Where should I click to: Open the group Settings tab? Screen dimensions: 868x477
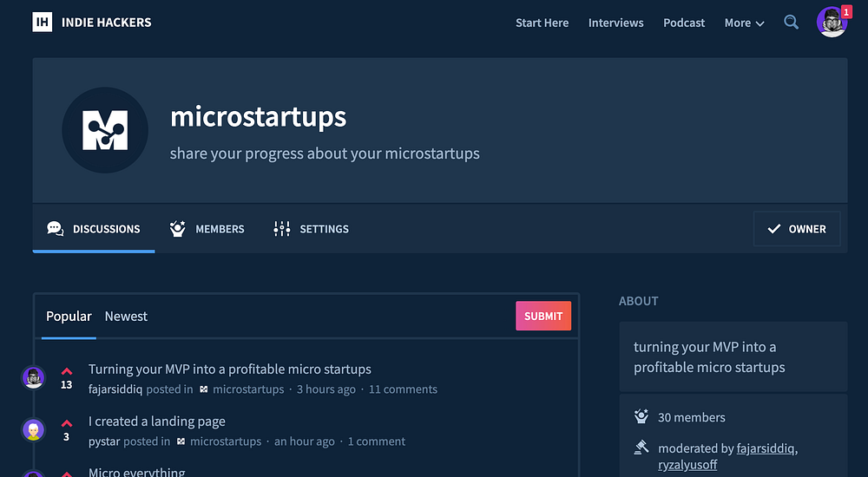[311, 229]
